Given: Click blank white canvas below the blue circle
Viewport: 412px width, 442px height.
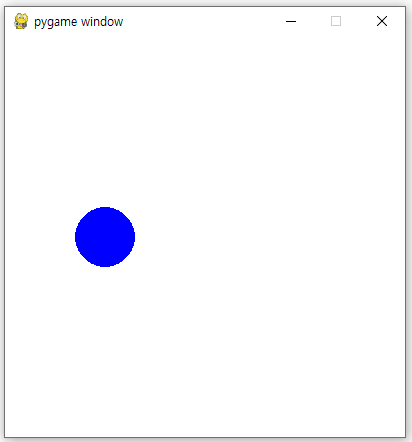Looking at the screenshot, I should click(x=105, y=350).
